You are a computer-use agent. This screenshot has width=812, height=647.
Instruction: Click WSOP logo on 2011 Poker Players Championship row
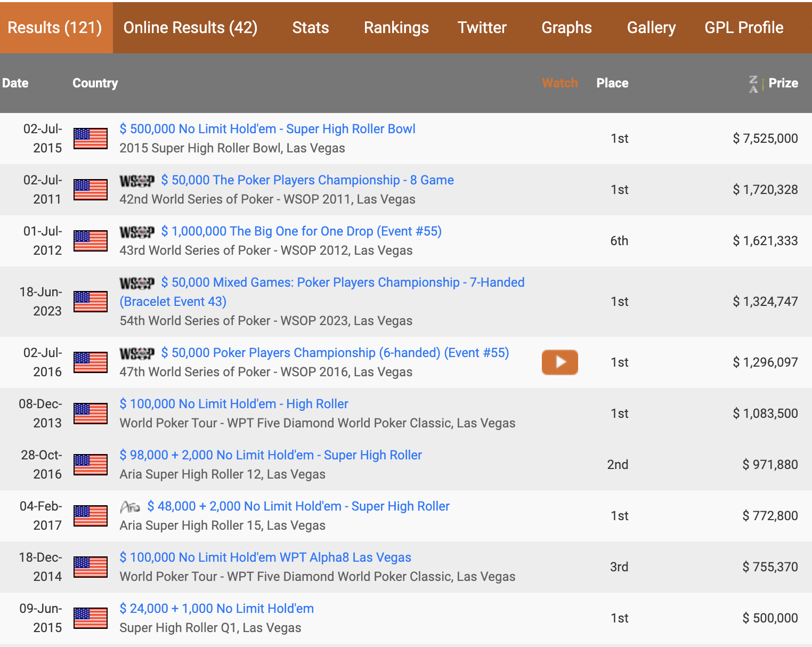(x=137, y=181)
